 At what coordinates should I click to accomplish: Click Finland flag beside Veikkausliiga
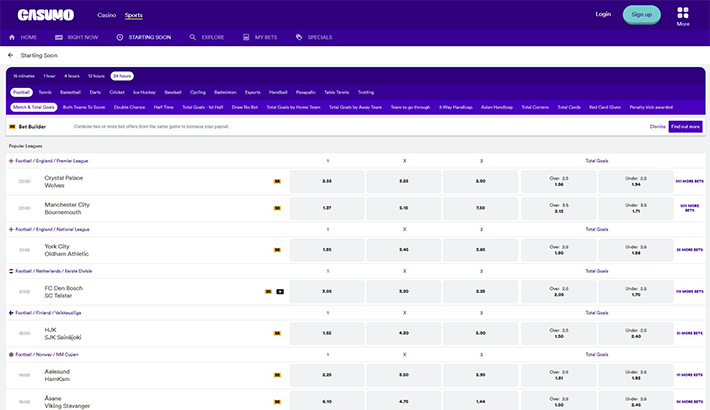point(11,313)
